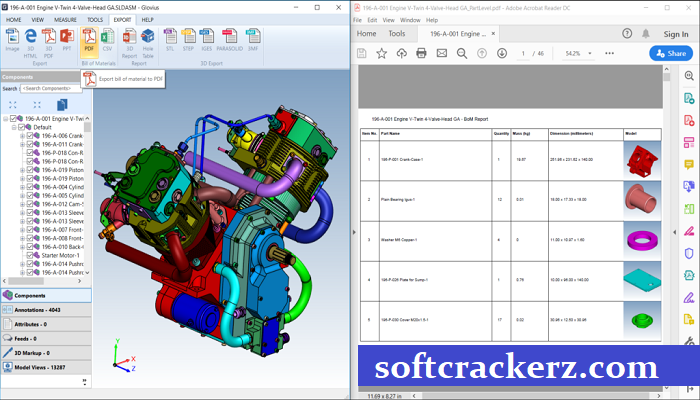The width and height of the screenshot is (700, 400).
Task: Click Sign In in Acrobat
Action: click(675, 34)
